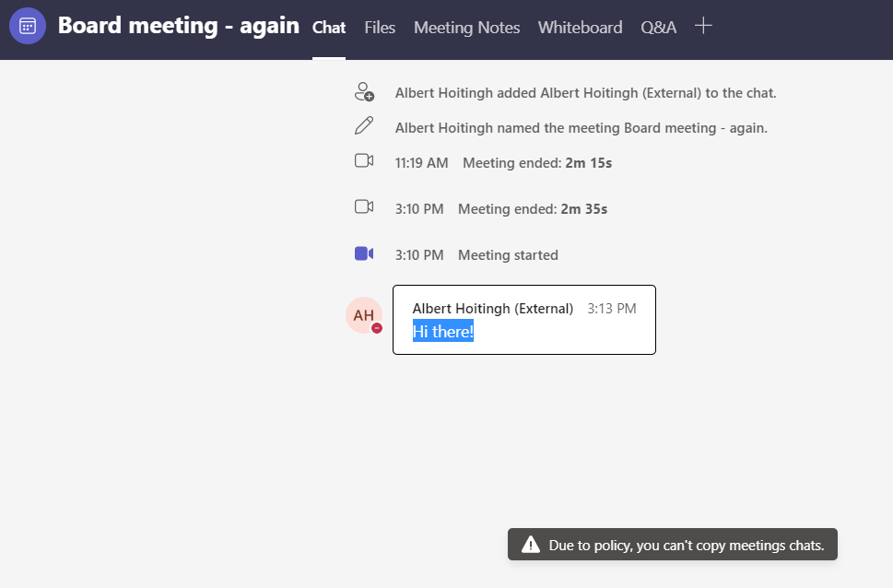Add a tab with the plus icon
Image resolution: width=893 pixels, height=588 pixels.
703,26
